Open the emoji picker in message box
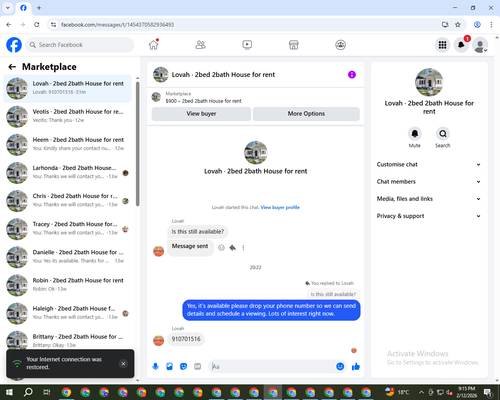The image size is (500, 400). pyautogui.click(x=340, y=367)
